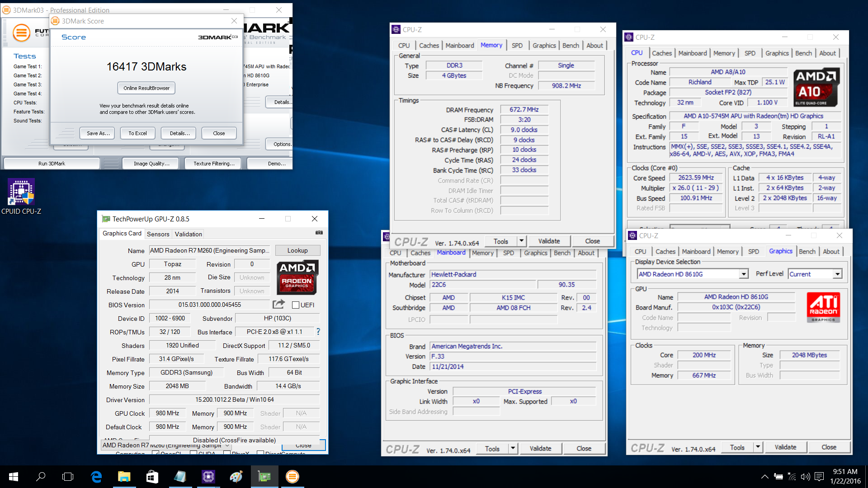
Task: Open Task View from the taskbar
Action: 68,476
